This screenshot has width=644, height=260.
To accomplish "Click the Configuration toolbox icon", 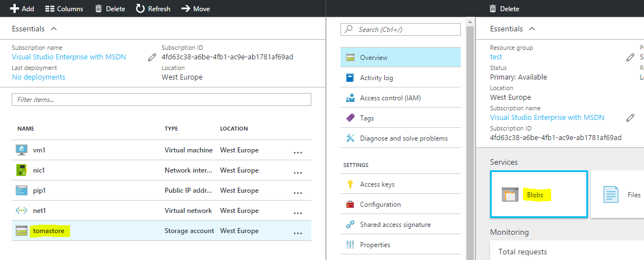I will [x=350, y=204].
